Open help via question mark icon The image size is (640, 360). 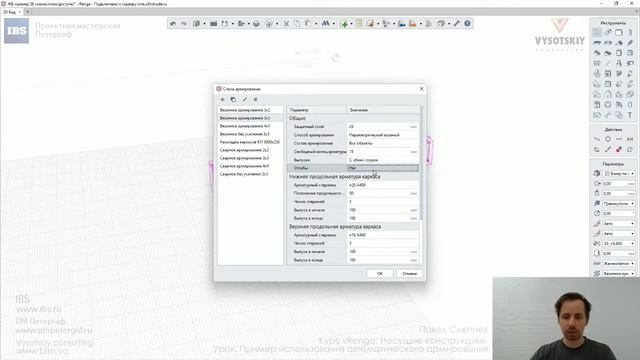tap(467, 24)
